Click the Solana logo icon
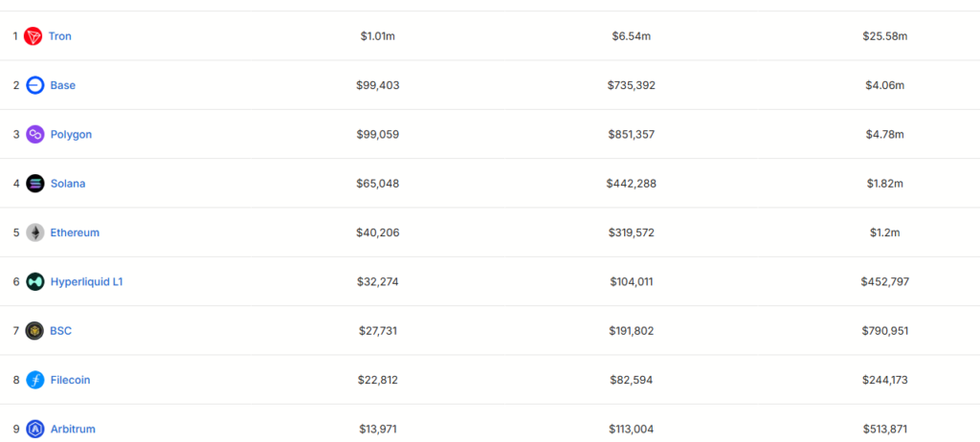Screen dimensions: 980x442 [35, 184]
